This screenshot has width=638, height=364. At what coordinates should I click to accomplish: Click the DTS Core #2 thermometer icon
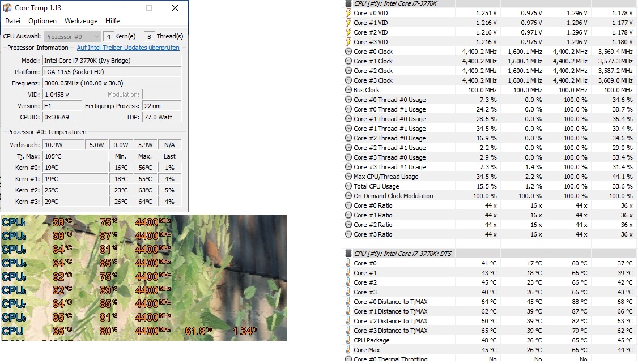[348, 282]
